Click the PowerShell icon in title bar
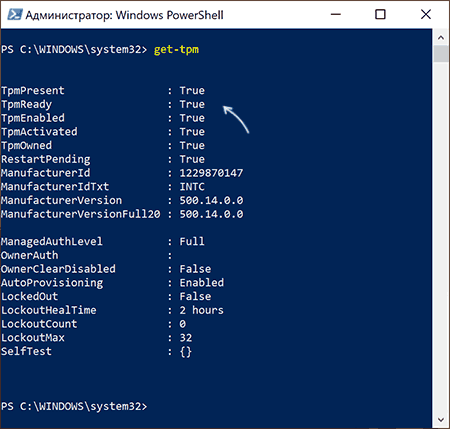 (15, 15)
